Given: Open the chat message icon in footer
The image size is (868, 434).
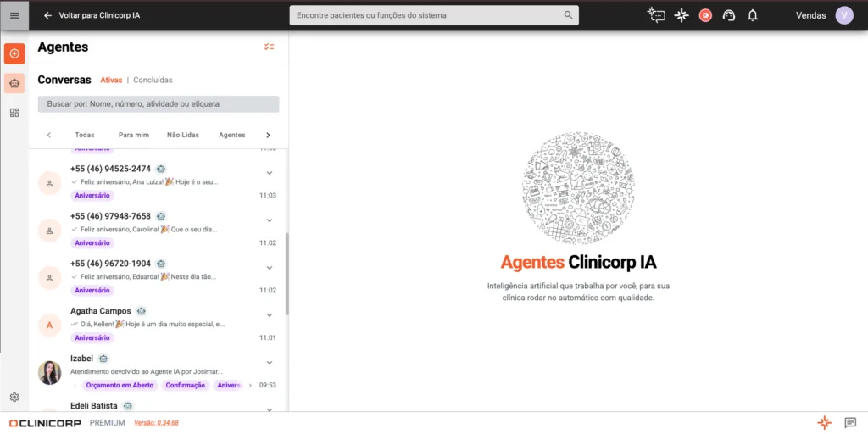Looking at the screenshot, I should 850,423.
